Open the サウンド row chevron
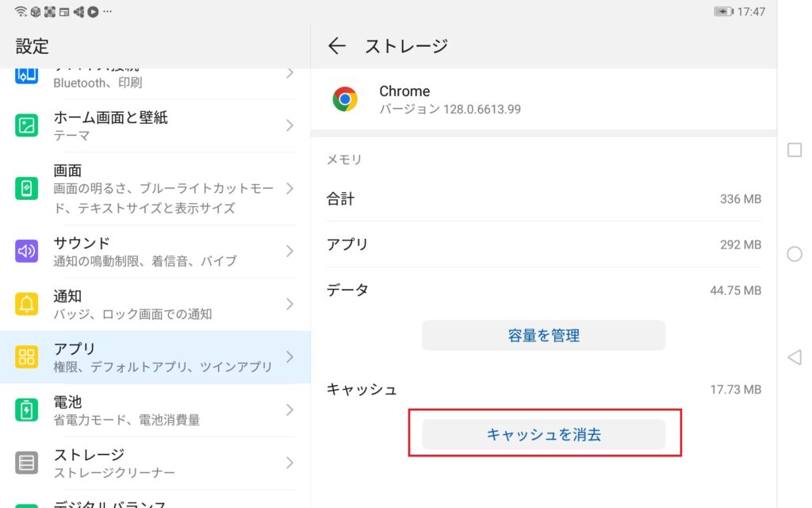This screenshot has height=508, width=812. 290,252
